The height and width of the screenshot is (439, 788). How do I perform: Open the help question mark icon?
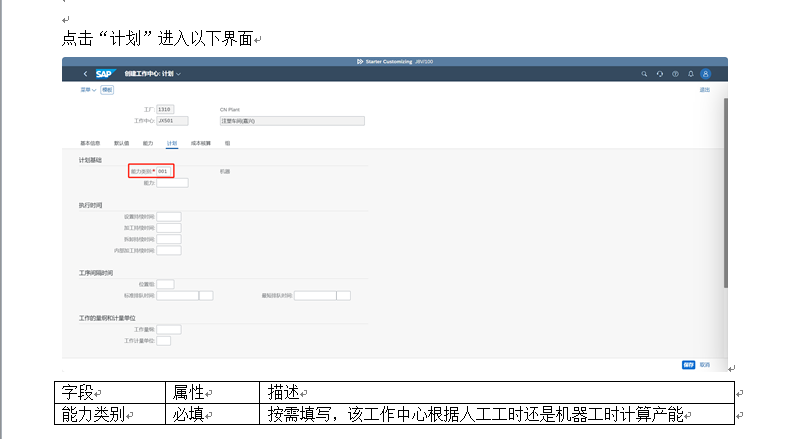click(x=675, y=74)
